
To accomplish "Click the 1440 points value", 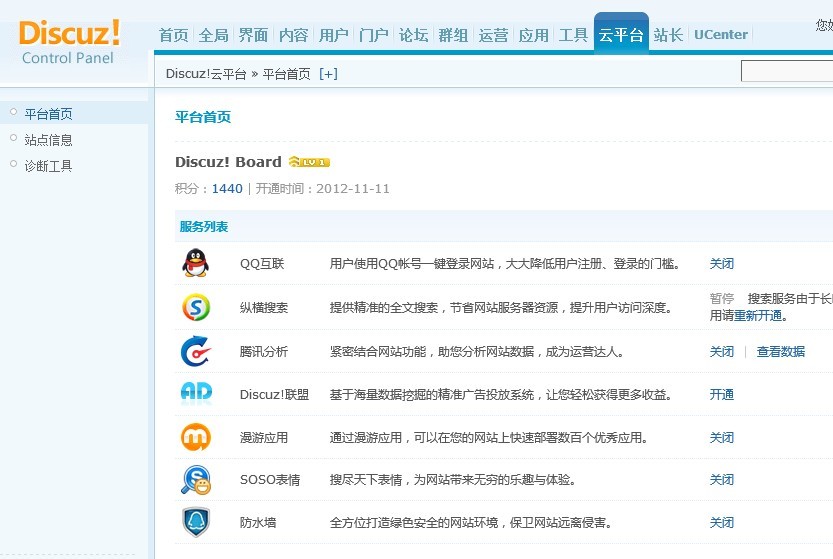I will 227,189.
